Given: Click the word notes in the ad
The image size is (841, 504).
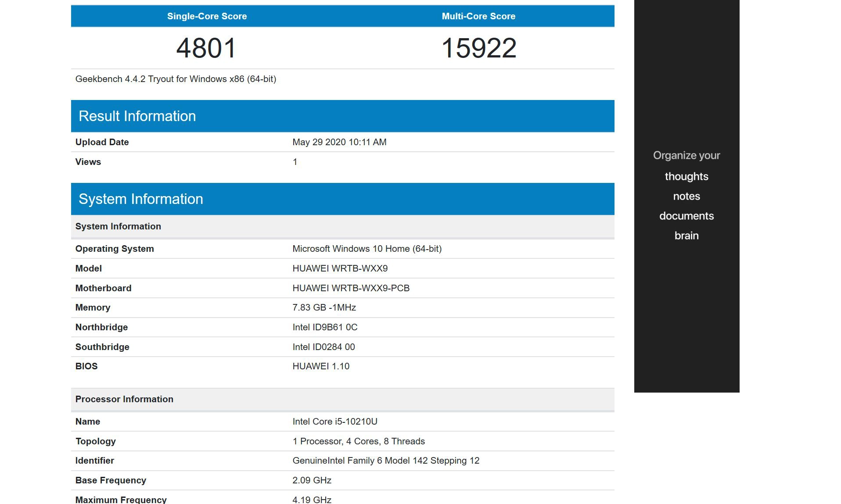Looking at the screenshot, I should 686,196.
